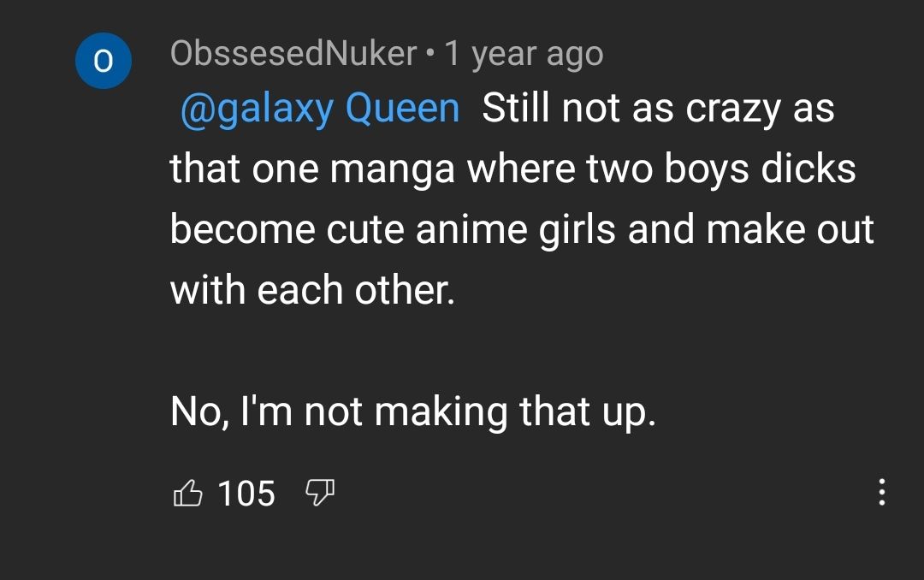Tap the bullet dot separator after the username
This screenshot has height=580, width=924.
point(430,56)
